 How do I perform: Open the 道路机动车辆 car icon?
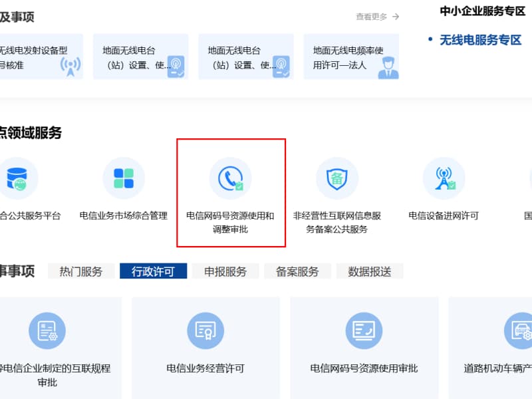tap(521, 331)
